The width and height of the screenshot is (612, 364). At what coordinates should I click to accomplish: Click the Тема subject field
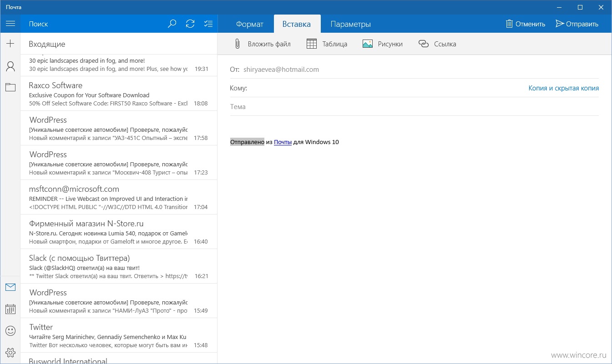414,107
